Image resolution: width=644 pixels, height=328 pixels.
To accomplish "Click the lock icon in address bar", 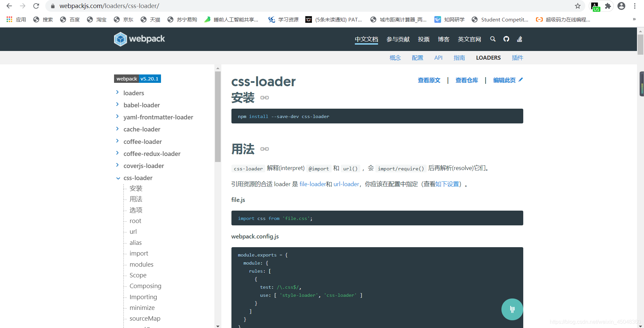I will pyautogui.click(x=53, y=6).
